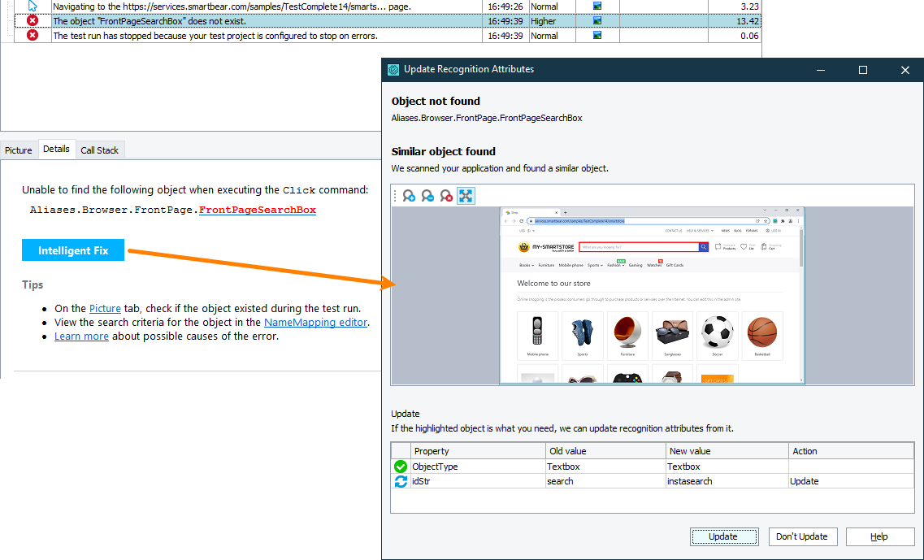The height and width of the screenshot is (560, 924).
Task: Click the Old value column header
Action: pyautogui.click(x=605, y=451)
